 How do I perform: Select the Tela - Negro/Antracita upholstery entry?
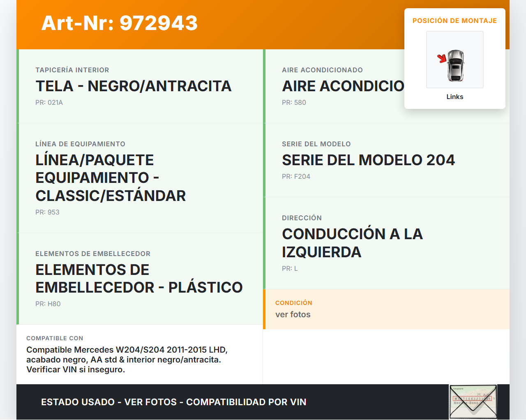pyautogui.click(x=133, y=86)
